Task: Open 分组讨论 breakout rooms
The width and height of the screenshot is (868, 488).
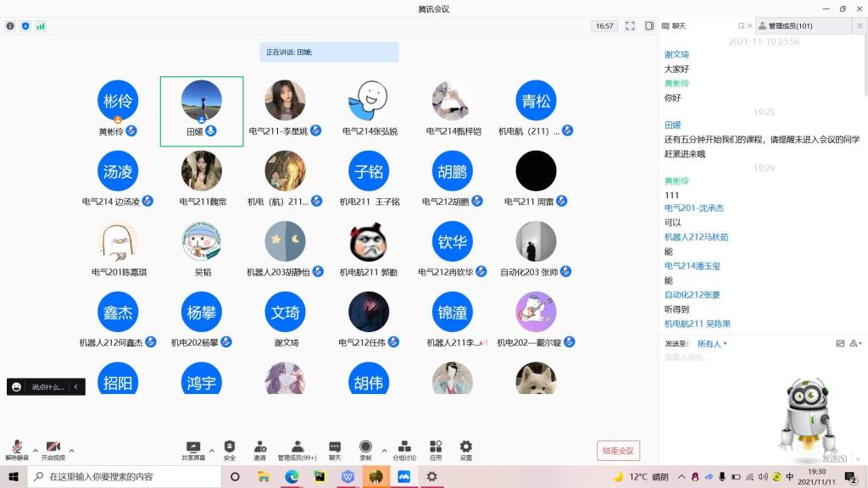Action: [x=404, y=447]
